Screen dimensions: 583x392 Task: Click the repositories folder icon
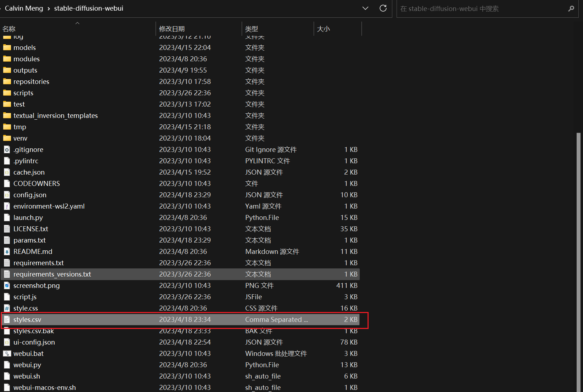coord(7,81)
